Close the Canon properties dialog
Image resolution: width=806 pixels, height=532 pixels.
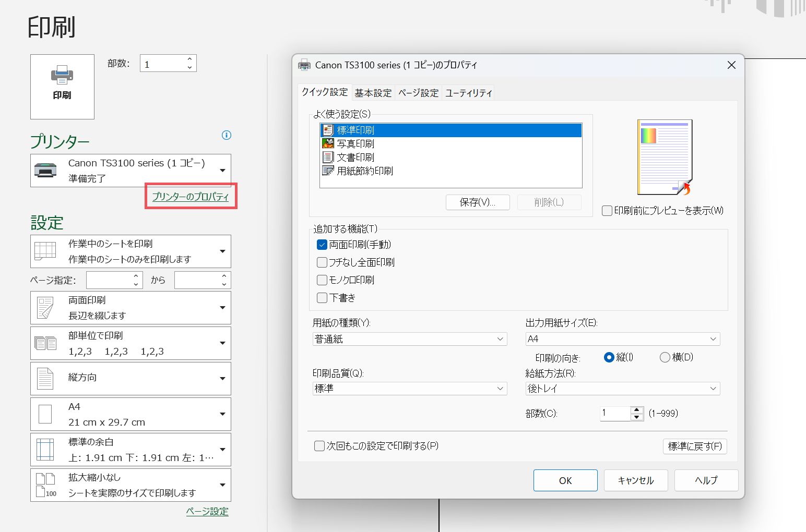click(x=731, y=65)
